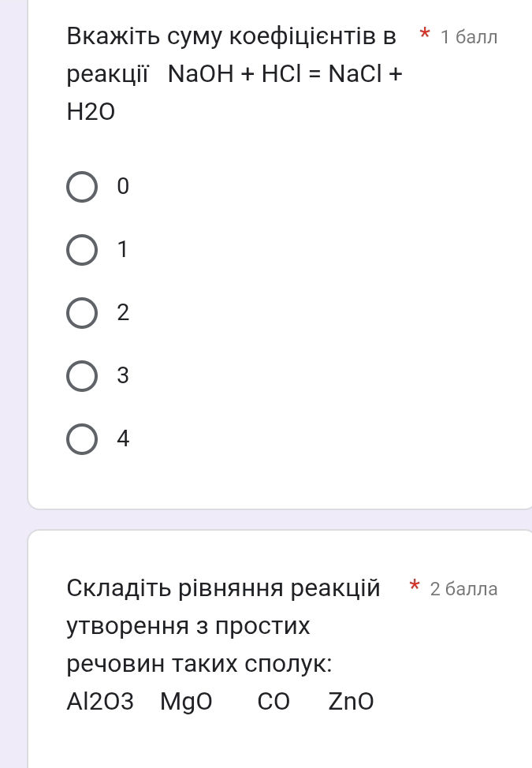Click the answer label 4

[x=124, y=438]
